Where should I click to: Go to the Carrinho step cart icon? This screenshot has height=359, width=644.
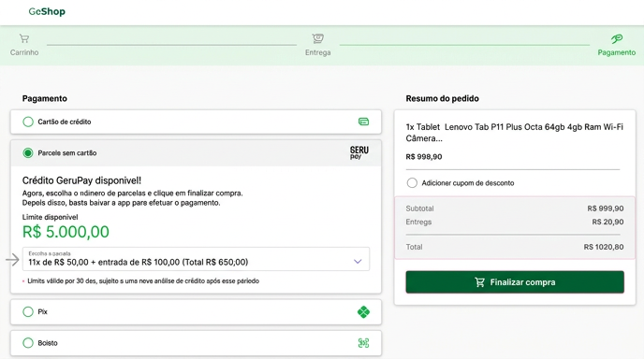(24, 38)
